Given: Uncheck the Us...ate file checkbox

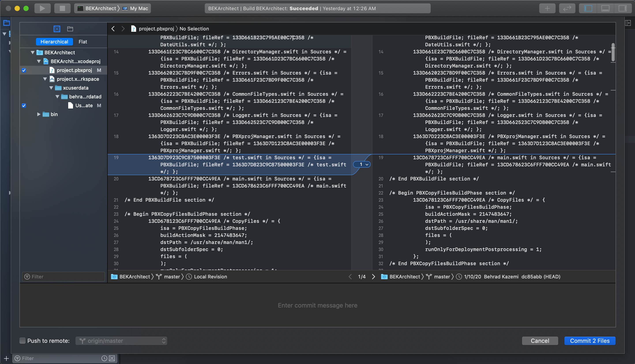Looking at the screenshot, I should 24,105.
